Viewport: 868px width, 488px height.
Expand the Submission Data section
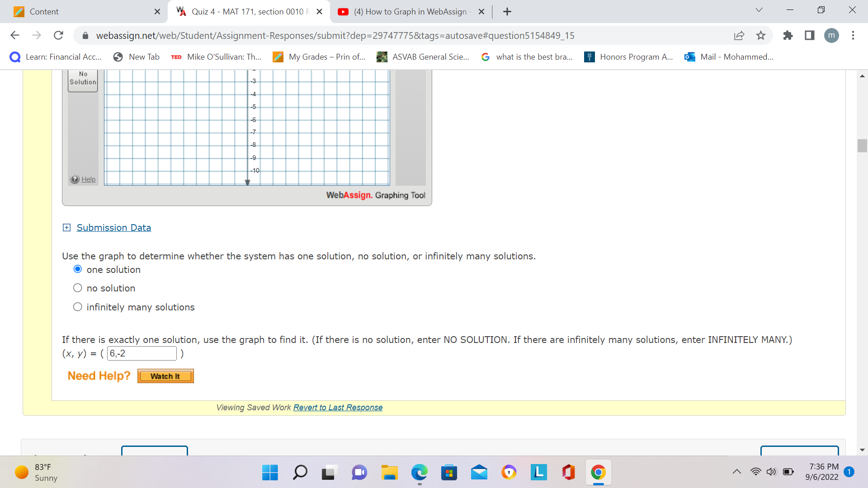click(x=66, y=227)
